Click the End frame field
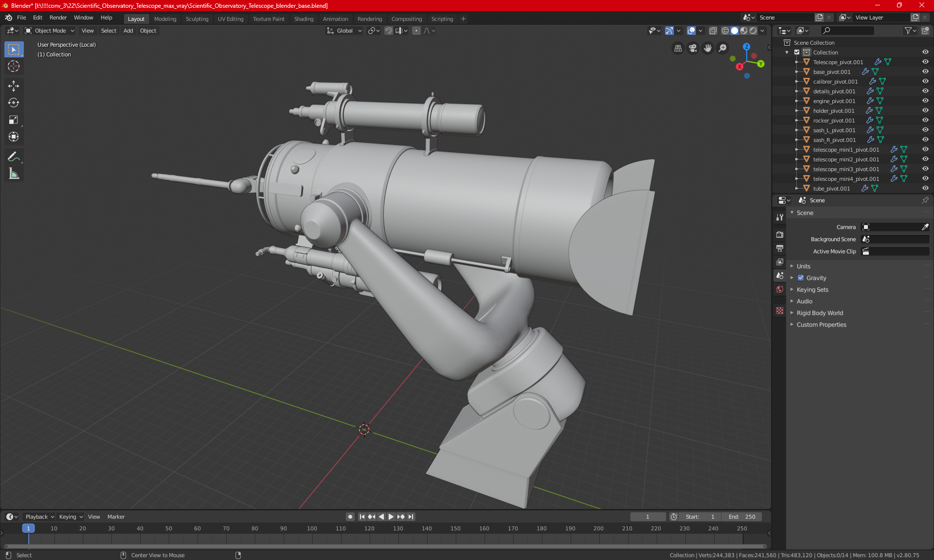This screenshot has height=560, width=934. (742, 517)
